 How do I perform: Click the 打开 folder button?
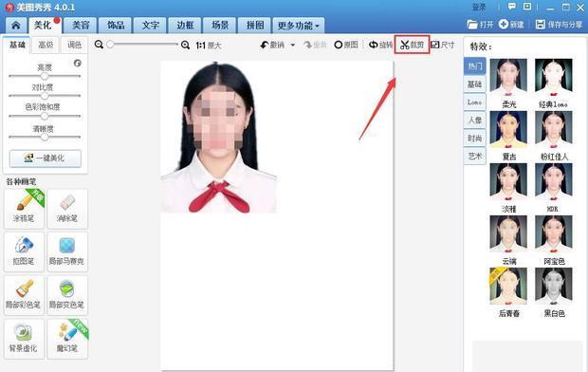point(480,25)
